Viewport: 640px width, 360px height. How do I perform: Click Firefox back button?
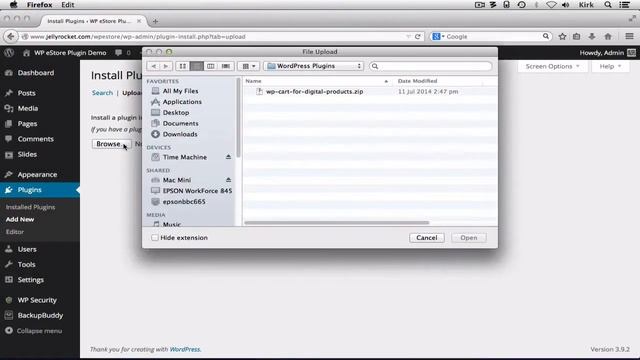click(11, 37)
